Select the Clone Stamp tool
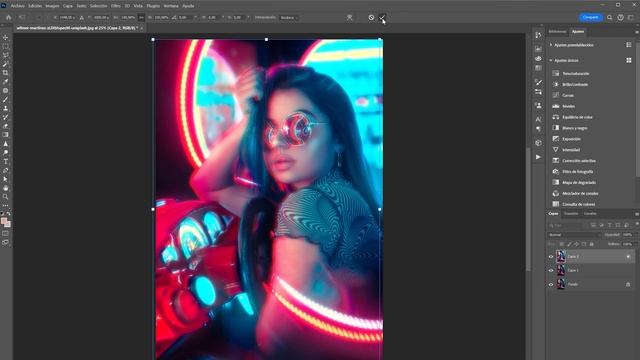 click(5, 109)
